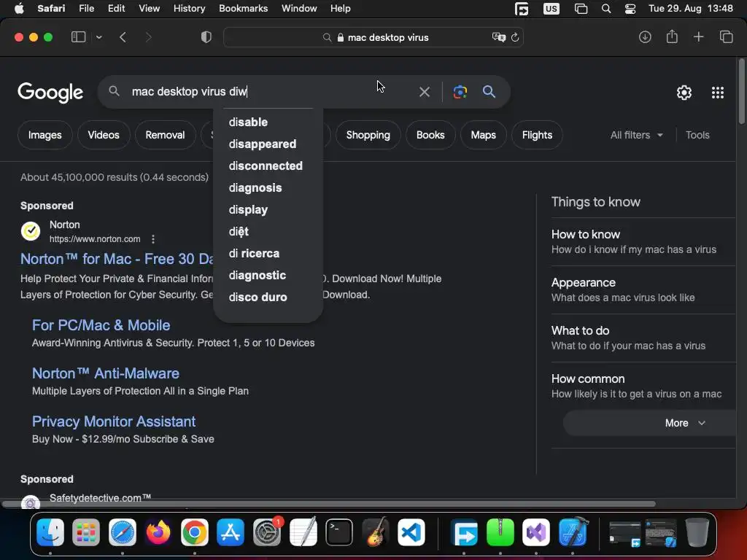The width and height of the screenshot is (747, 560).
Task: Click the Google logo
Action: [50, 93]
